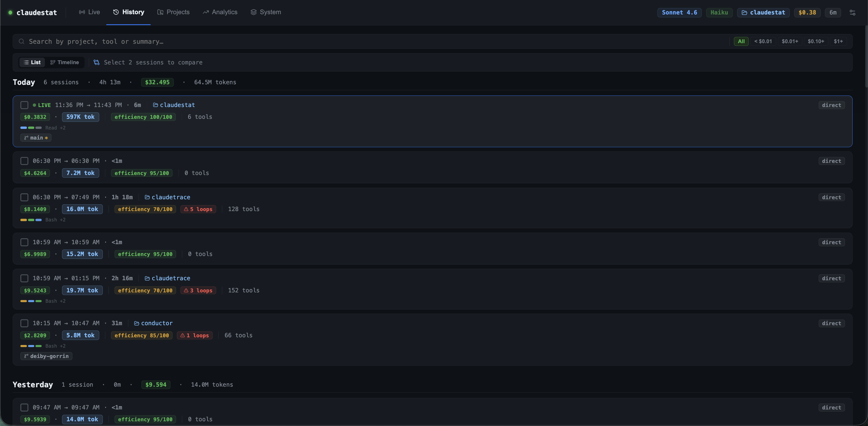Image resolution: width=868 pixels, height=426 pixels.
Task: Open the conductor project link
Action: pos(153,323)
